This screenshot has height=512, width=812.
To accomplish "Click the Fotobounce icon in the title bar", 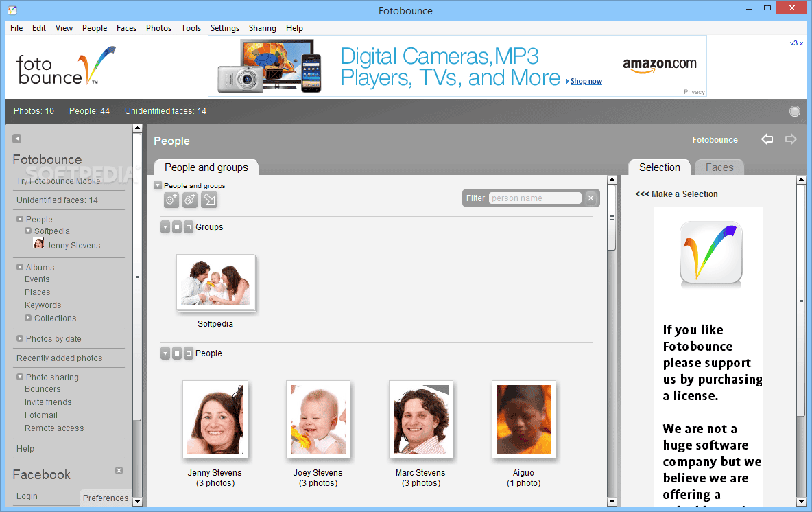I will [x=12, y=10].
